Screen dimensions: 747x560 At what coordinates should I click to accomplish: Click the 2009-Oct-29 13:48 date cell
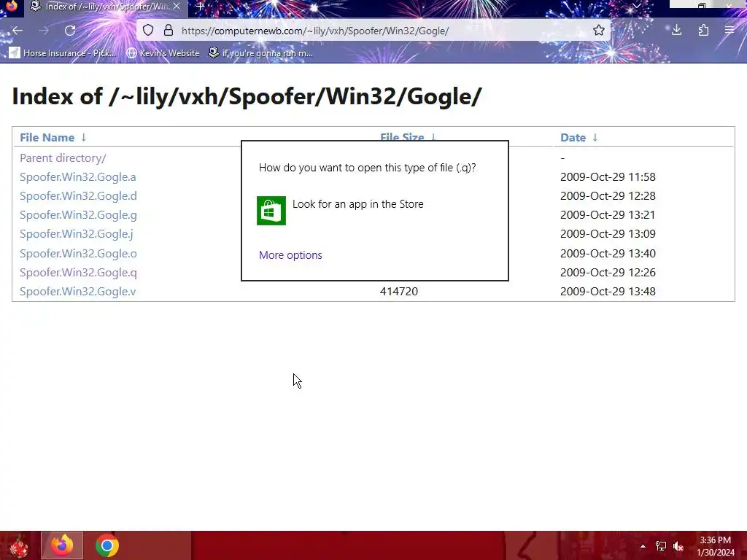point(608,292)
